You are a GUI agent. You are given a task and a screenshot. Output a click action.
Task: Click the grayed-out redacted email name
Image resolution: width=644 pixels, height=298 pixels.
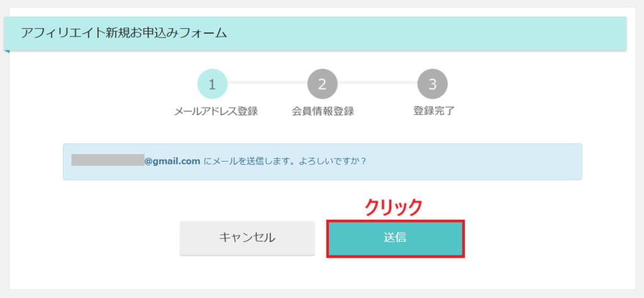[108, 160]
